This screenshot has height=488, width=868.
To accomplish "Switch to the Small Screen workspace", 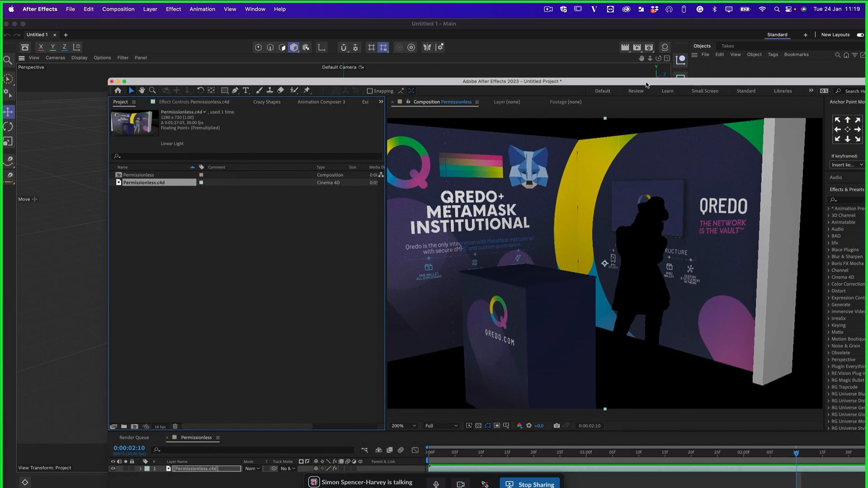I will 705,91.
